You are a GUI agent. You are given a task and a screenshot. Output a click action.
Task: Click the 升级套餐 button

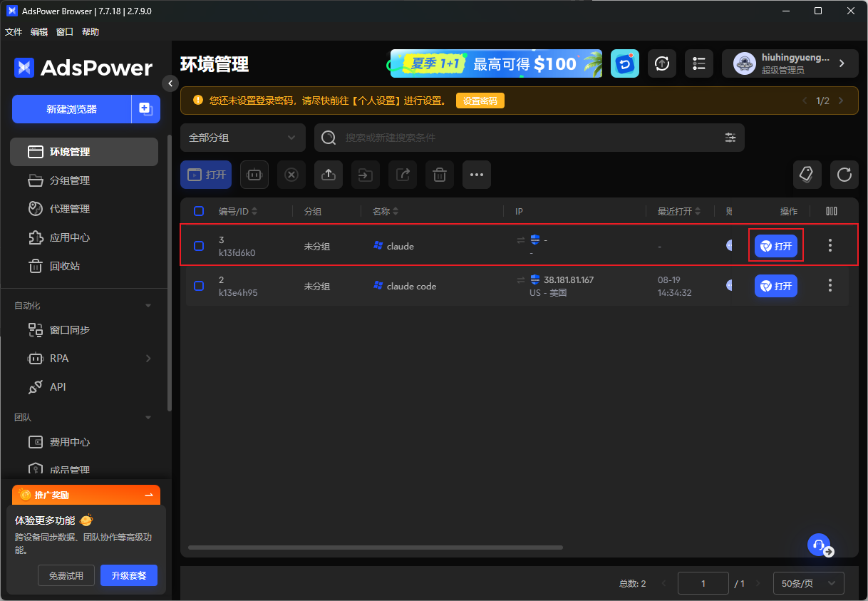129,575
